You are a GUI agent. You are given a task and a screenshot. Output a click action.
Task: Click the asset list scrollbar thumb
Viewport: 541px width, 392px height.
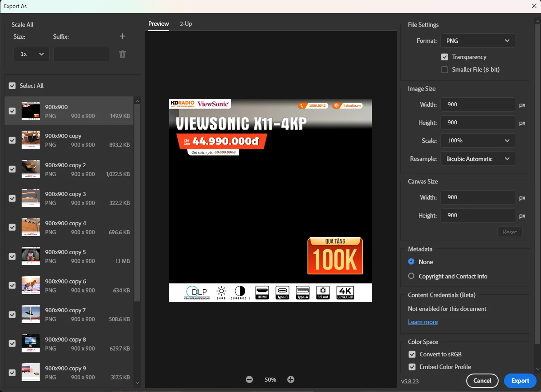click(138, 203)
